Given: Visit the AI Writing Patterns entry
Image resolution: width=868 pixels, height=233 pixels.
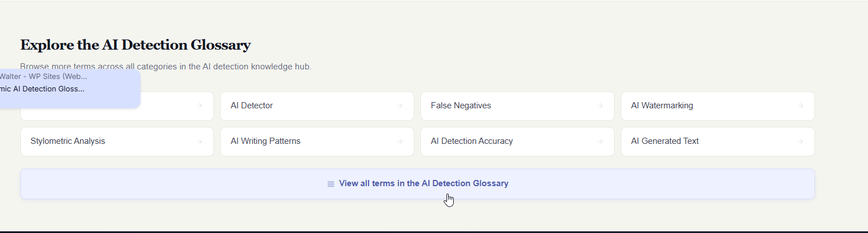Looking at the screenshot, I should pyautogui.click(x=265, y=141).
